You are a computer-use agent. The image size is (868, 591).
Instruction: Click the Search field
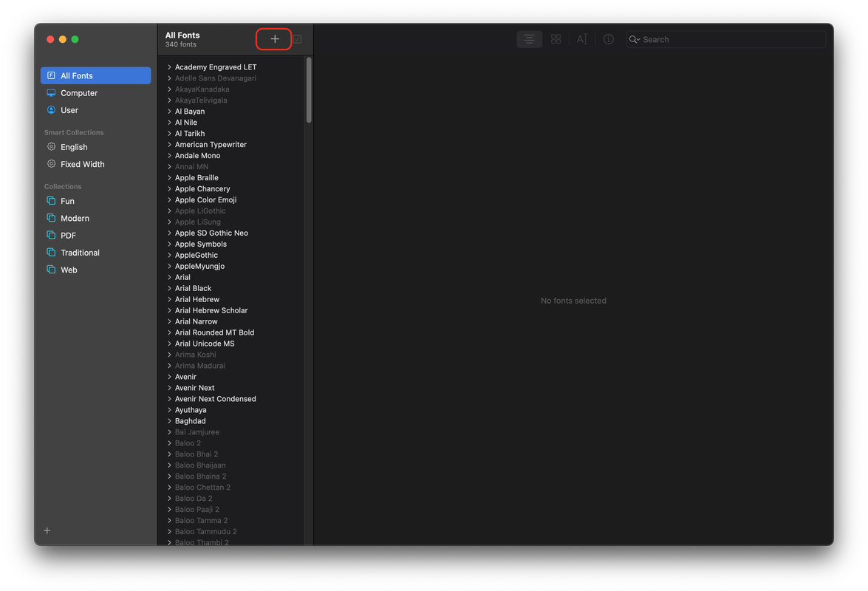tap(725, 39)
